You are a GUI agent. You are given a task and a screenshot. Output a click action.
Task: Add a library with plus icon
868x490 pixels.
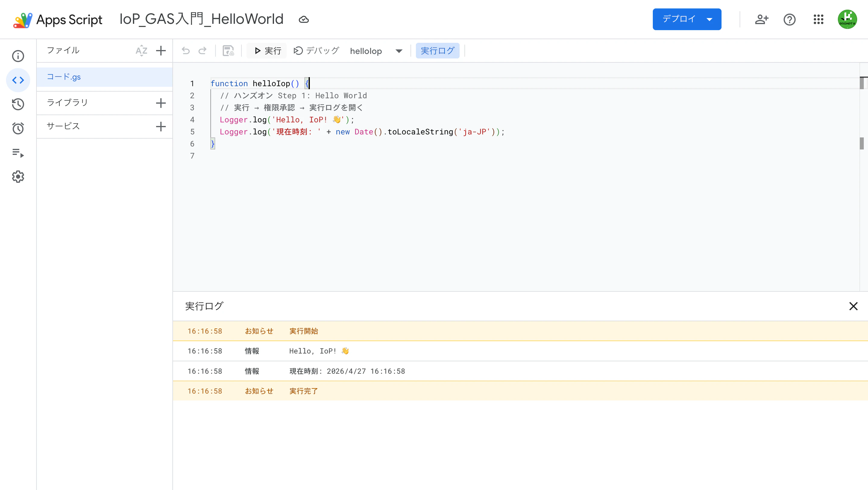tap(161, 103)
